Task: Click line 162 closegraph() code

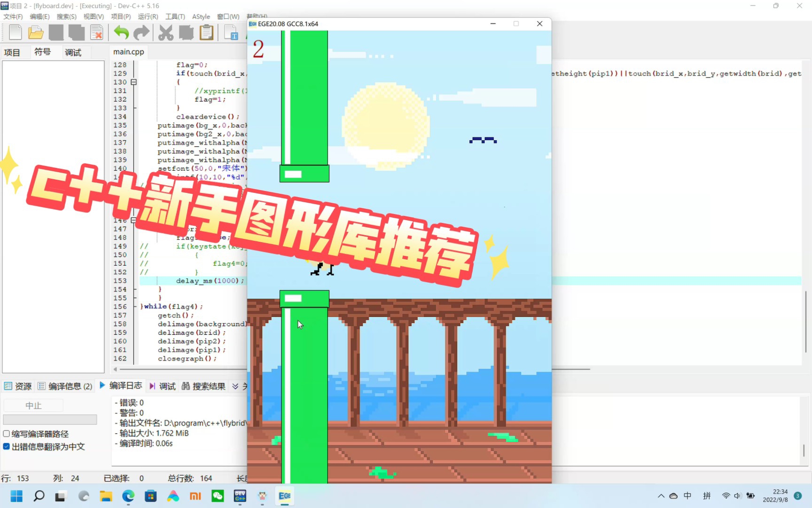Action: click(187, 358)
